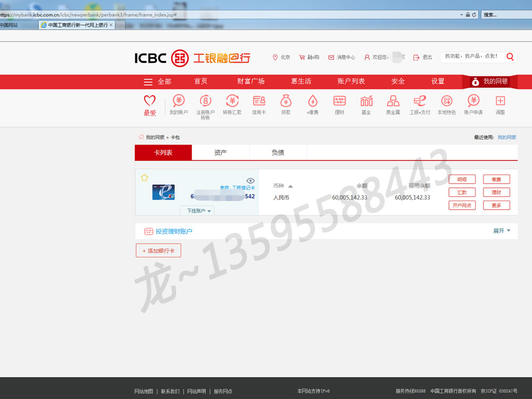The width and height of the screenshot is (532, 399).
Task: Click the 退出 logout icon
Action: 417,57
